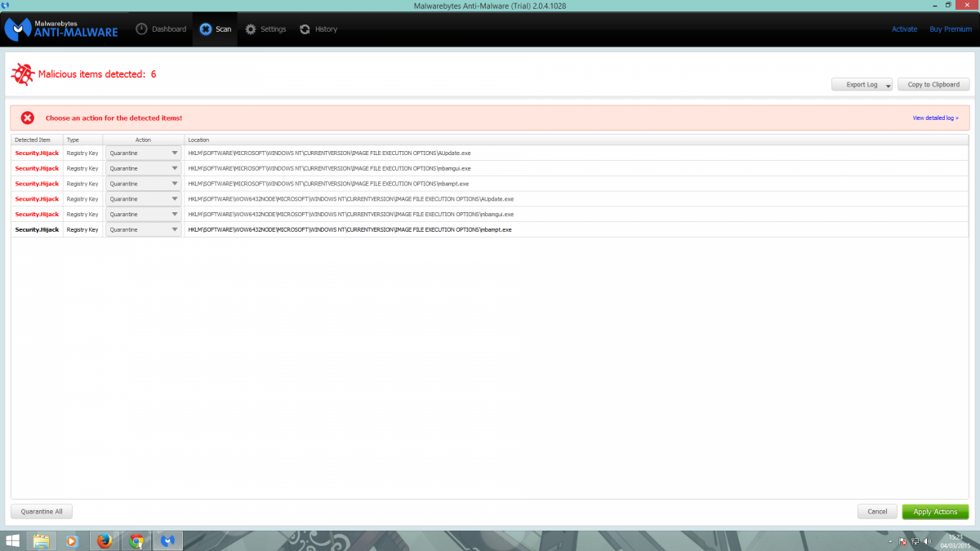Select Security.Hijack in the black selected row
980x551 pixels.
(x=37, y=230)
